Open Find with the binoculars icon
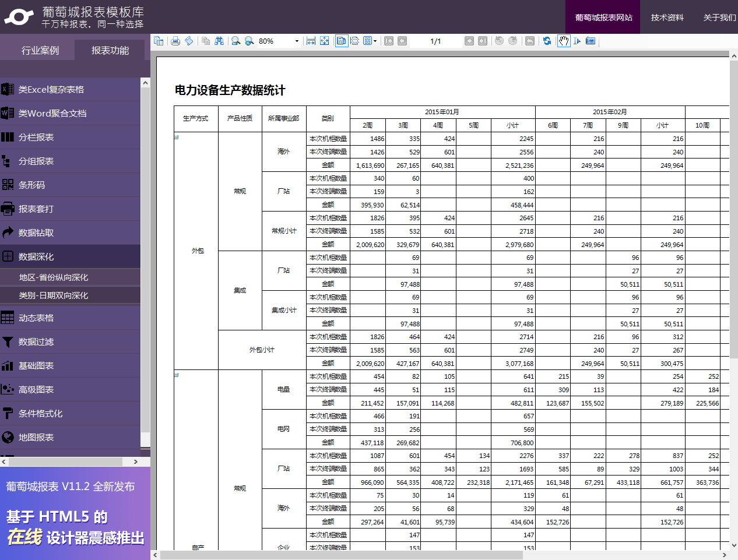This screenshot has height=560, width=738. coord(219,41)
